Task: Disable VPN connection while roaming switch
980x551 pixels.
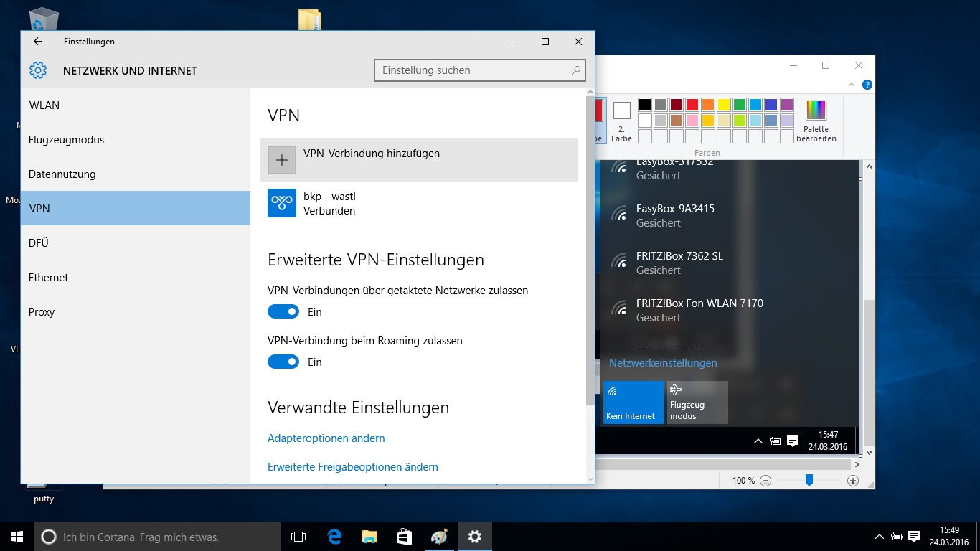Action: coord(283,362)
